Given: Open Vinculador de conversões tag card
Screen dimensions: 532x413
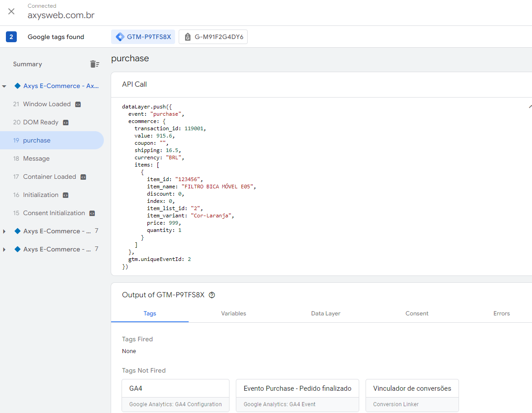Looking at the screenshot, I should coord(412,395).
